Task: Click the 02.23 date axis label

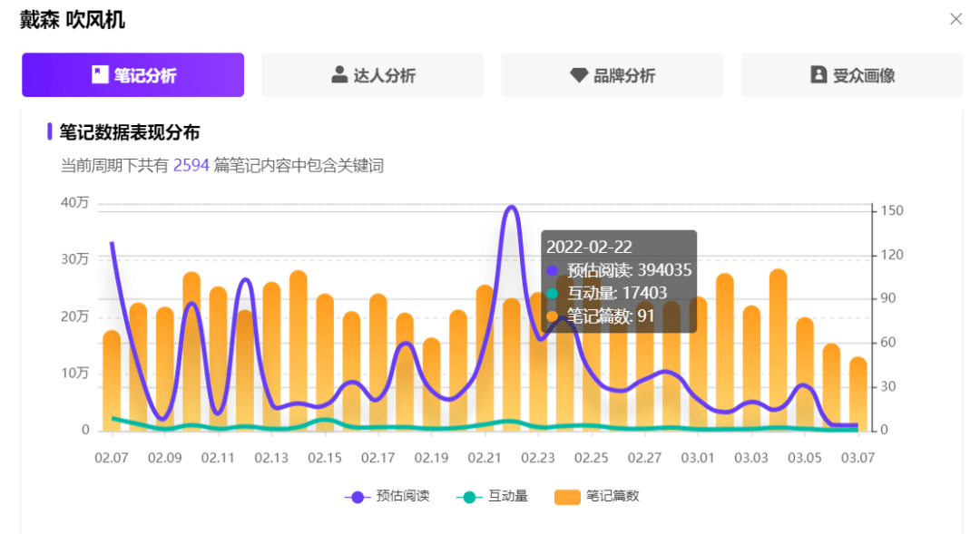Action: click(x=537, y=458)
